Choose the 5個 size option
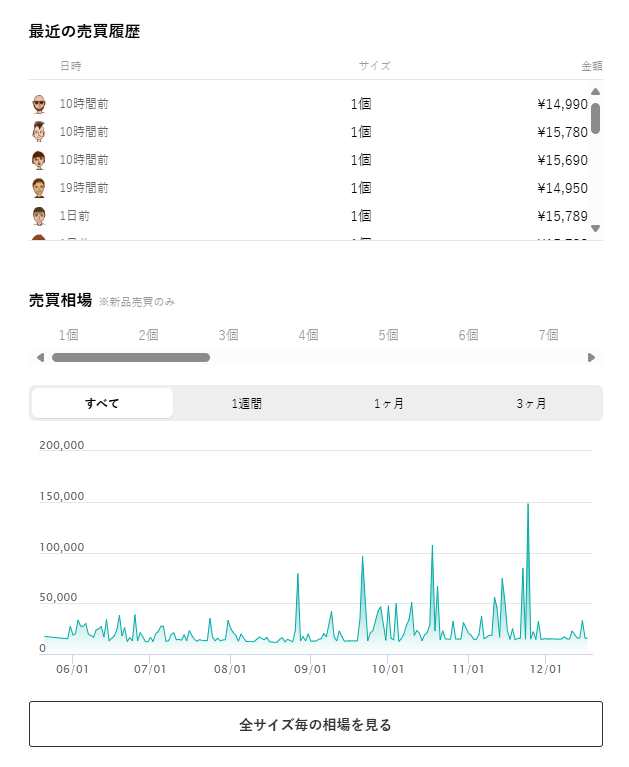The image size is (629, 767). (388, 335)
